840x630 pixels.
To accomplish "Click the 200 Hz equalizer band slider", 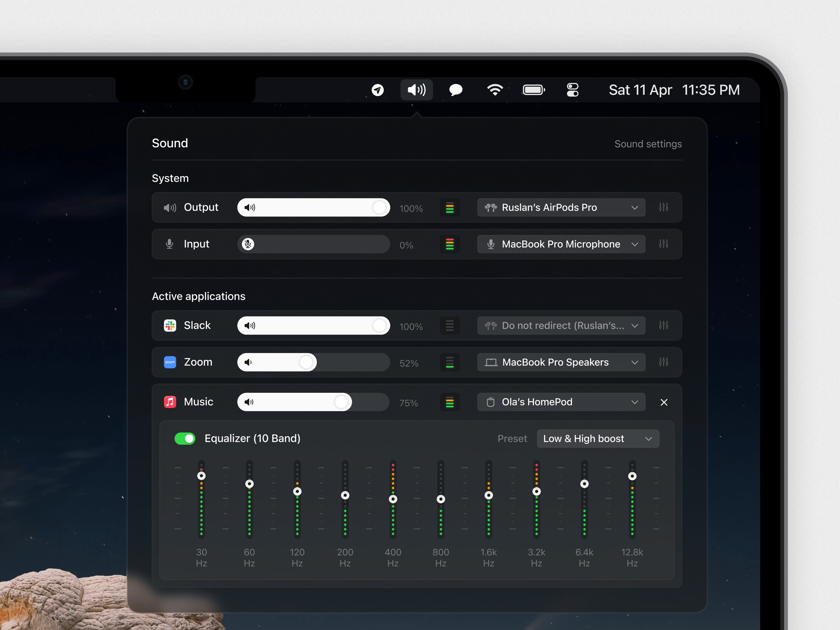I will tap(345, 499).
